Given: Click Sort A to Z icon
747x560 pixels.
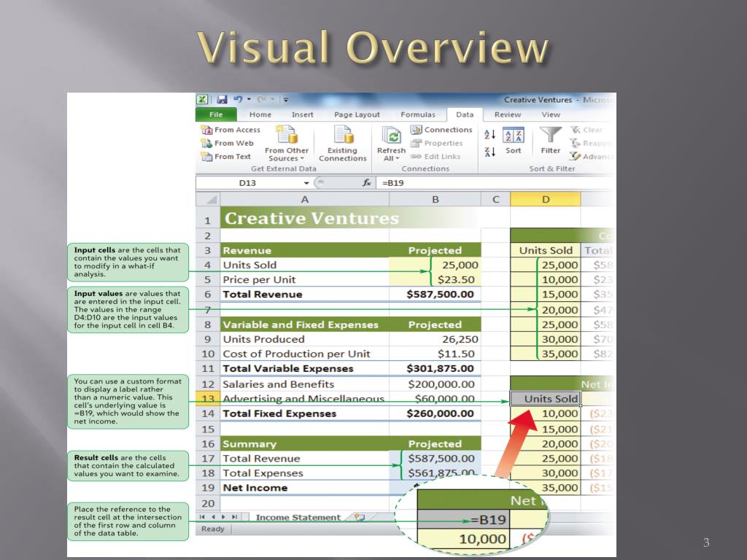Looking at the screenshot, I should [489, 134].
